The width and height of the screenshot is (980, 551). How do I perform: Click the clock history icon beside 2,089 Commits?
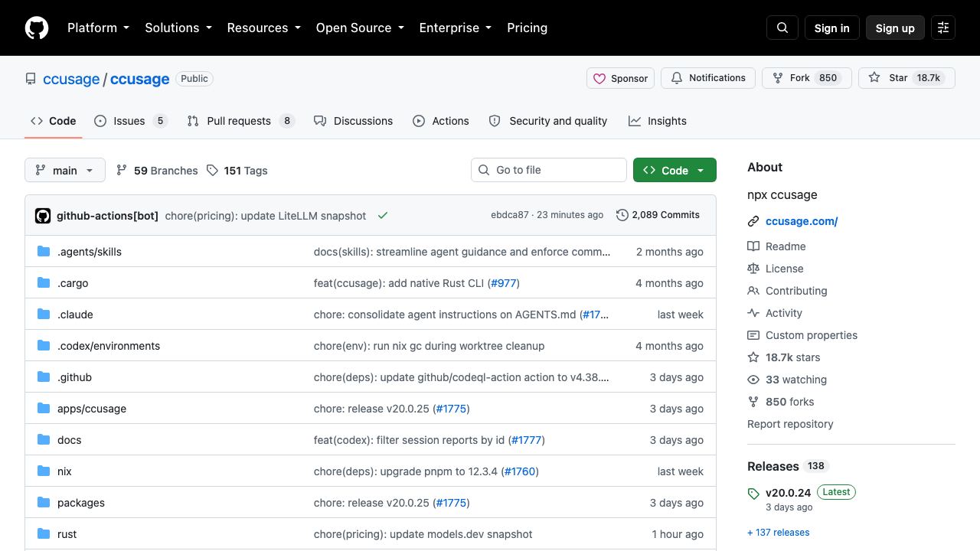click(x=622, y=215)
